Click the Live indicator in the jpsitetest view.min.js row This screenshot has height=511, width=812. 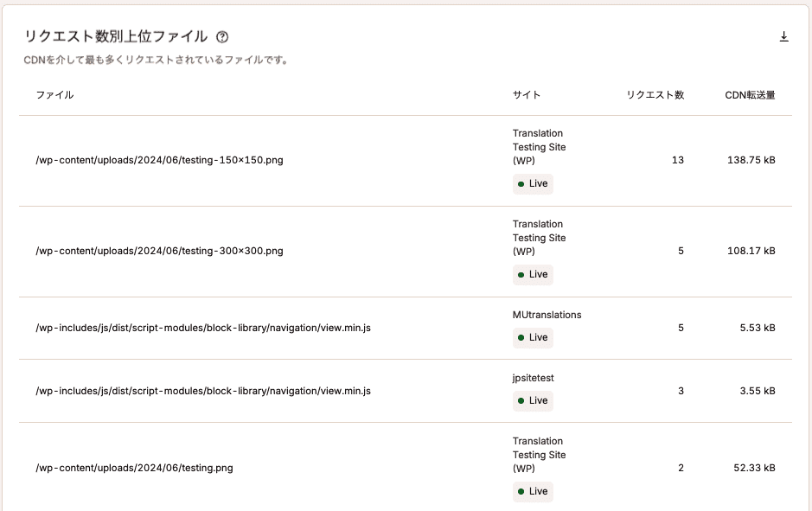click(532, 400)
